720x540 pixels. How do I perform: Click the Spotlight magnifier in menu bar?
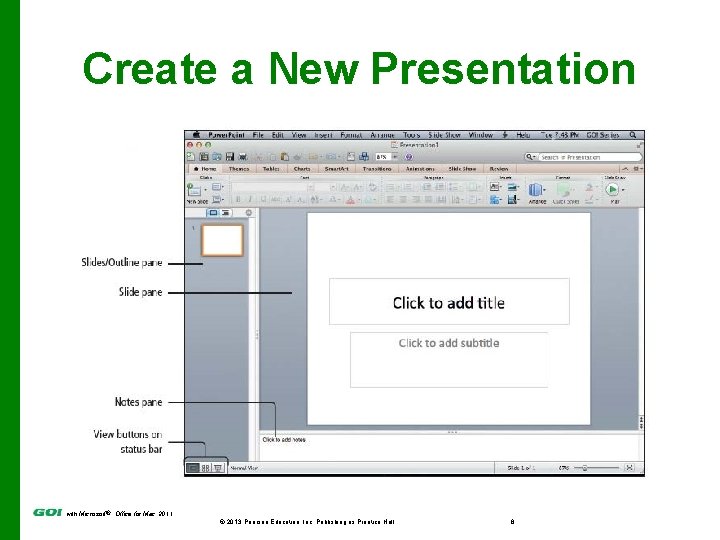633,135
